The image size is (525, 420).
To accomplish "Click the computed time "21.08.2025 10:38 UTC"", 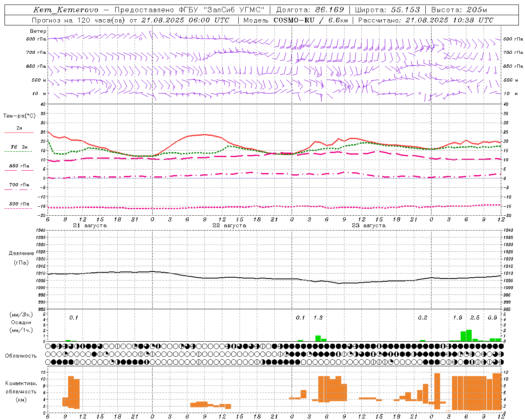I will click(x=449, y=20).
